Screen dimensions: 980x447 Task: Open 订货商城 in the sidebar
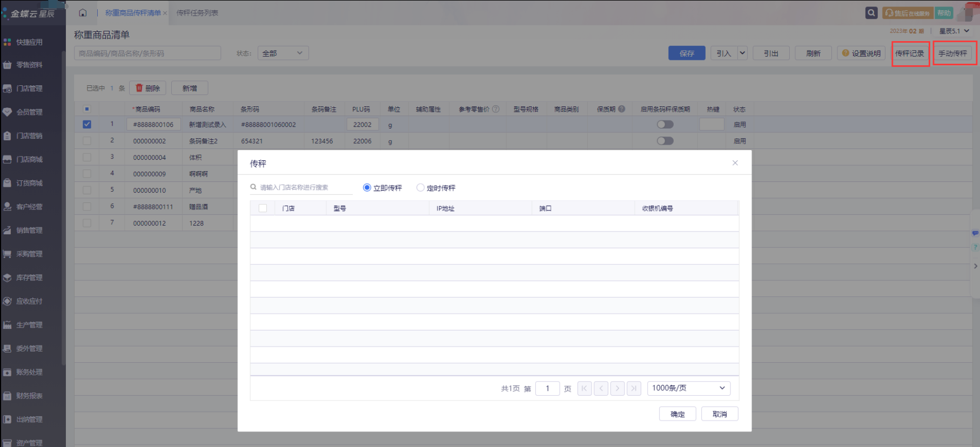tap(29, 183)
